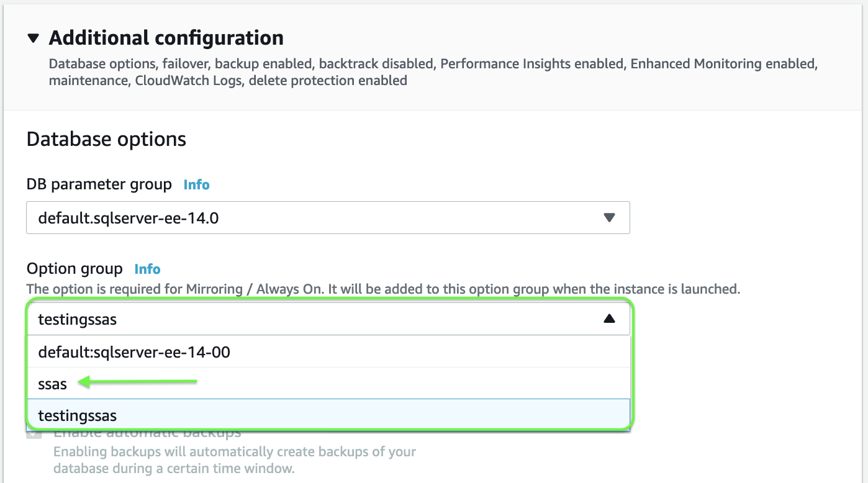Click the DB parameter group label
Viewport: 868px width, 483px height.
click(99, 185)
